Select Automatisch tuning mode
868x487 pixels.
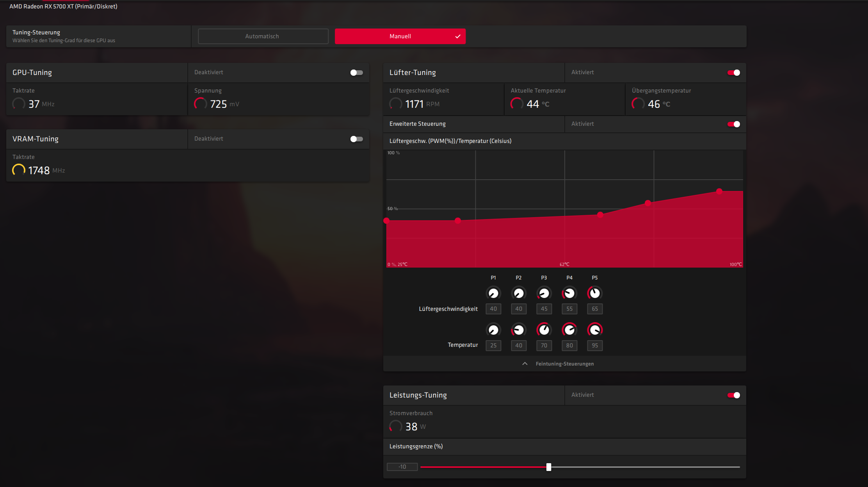[263, 36]
